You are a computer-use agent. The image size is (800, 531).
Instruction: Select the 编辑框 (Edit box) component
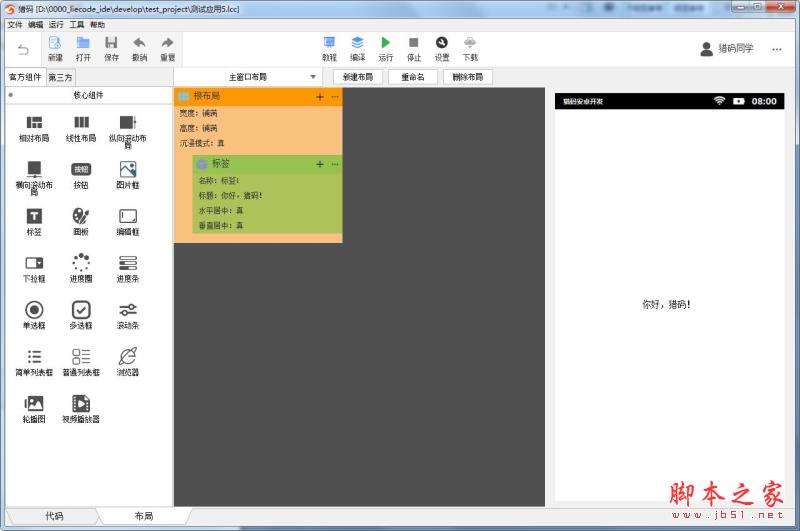click(128, 221)
